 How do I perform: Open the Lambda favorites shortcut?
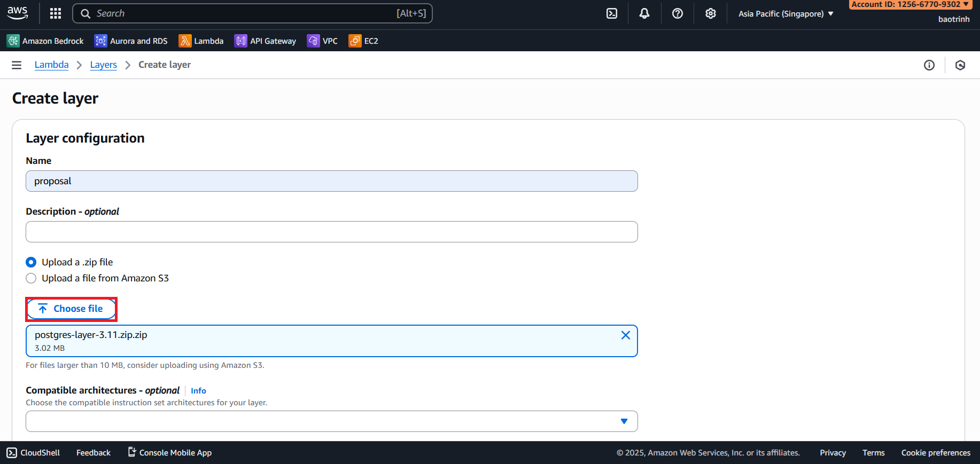pyautogui.click(x=201, y=41)
